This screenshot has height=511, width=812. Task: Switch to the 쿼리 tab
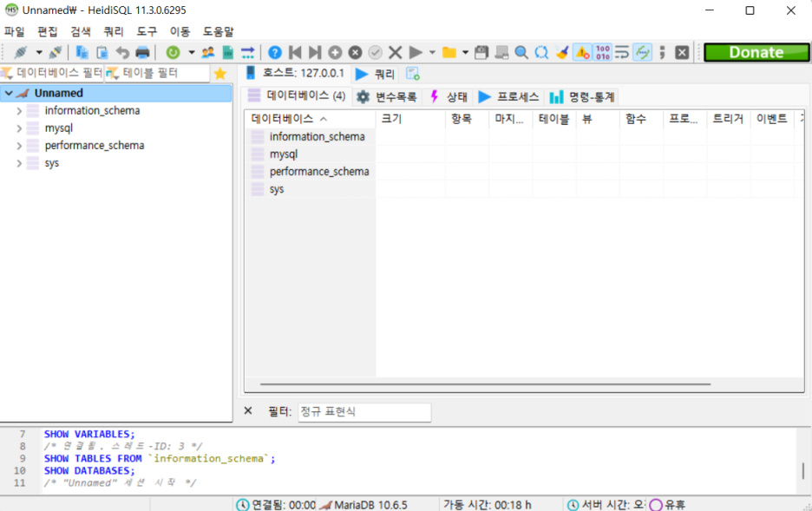(x=376, y=74)
